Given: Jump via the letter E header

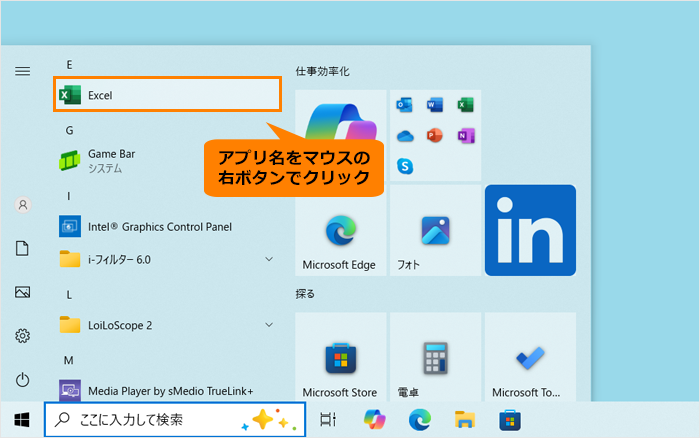Looking at the screenshot, I should [x=69, y=65].
